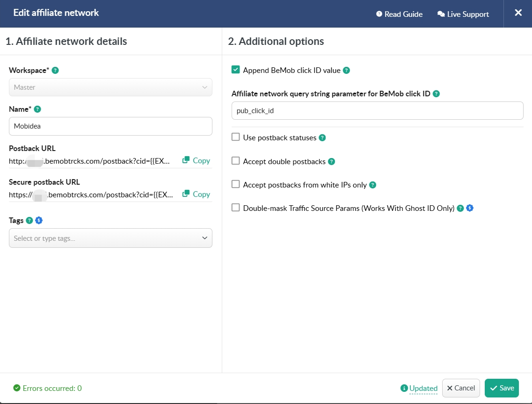Click the blue premium badge beside Tags

click(x=39, y=221)
